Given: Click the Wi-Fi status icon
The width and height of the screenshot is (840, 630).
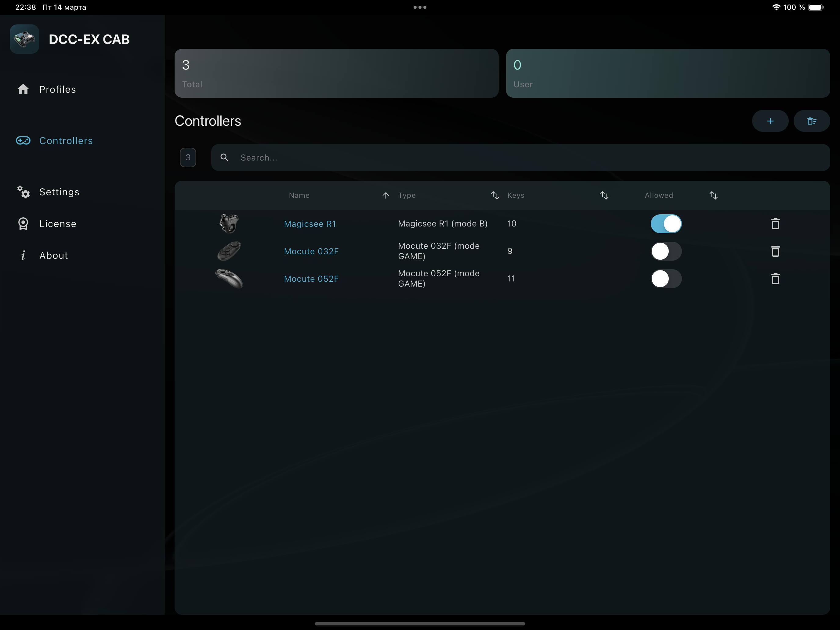Looking at the screenshot, I should coord(776,7).
